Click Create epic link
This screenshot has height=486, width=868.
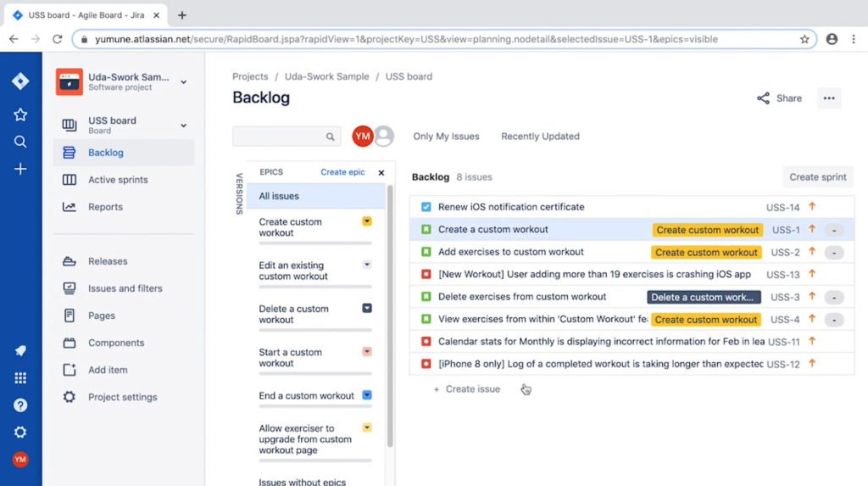342,172
